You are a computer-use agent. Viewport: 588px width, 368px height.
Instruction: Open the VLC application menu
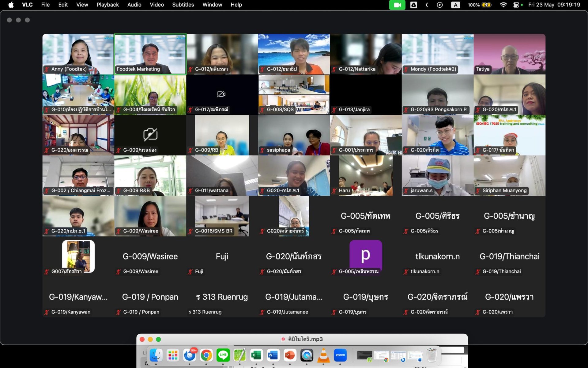(x=27, y=5)
